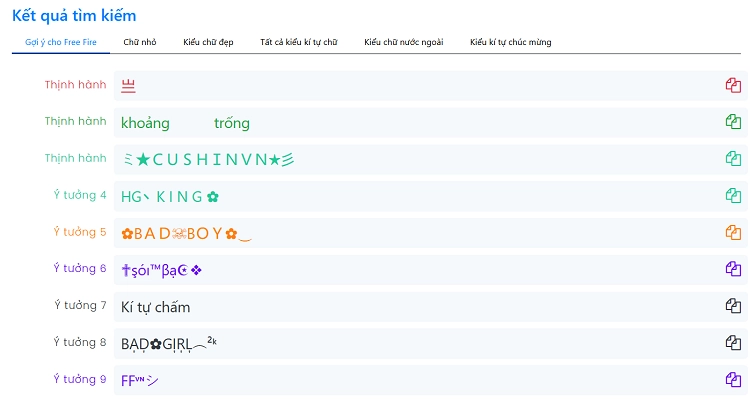Click the 'Ý tưởng 5' label

click(x=80, y=232)
